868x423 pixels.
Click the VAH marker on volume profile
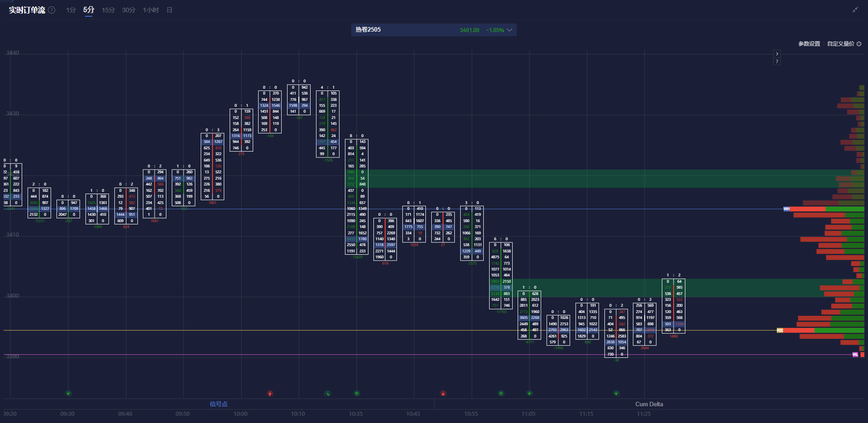787,209
